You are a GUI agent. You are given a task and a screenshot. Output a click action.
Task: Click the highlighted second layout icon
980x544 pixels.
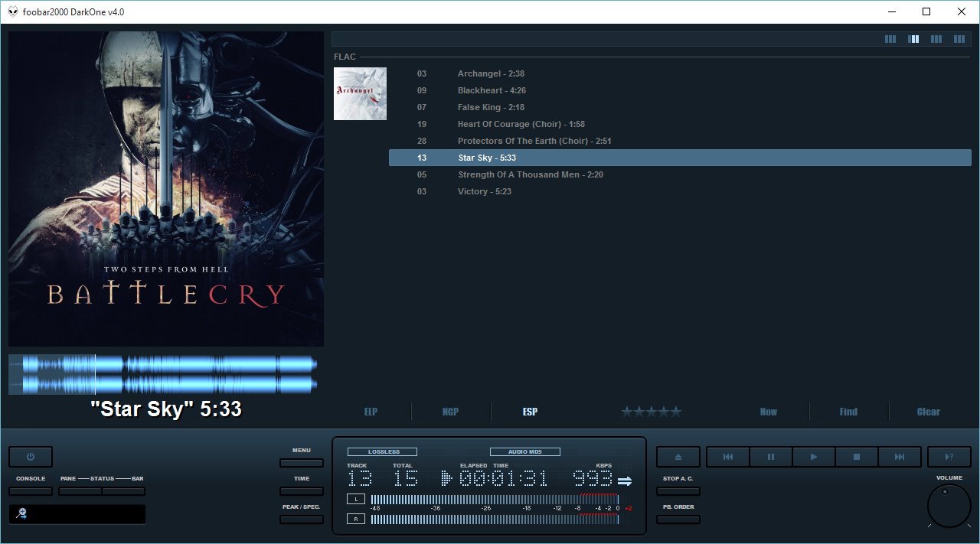[913, 39]
